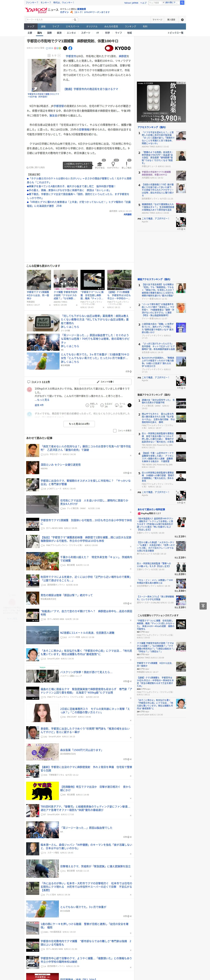The height and width of the screenshot is (980, 210).
Task: Share the first comment on X
Action: click(129, 406)
